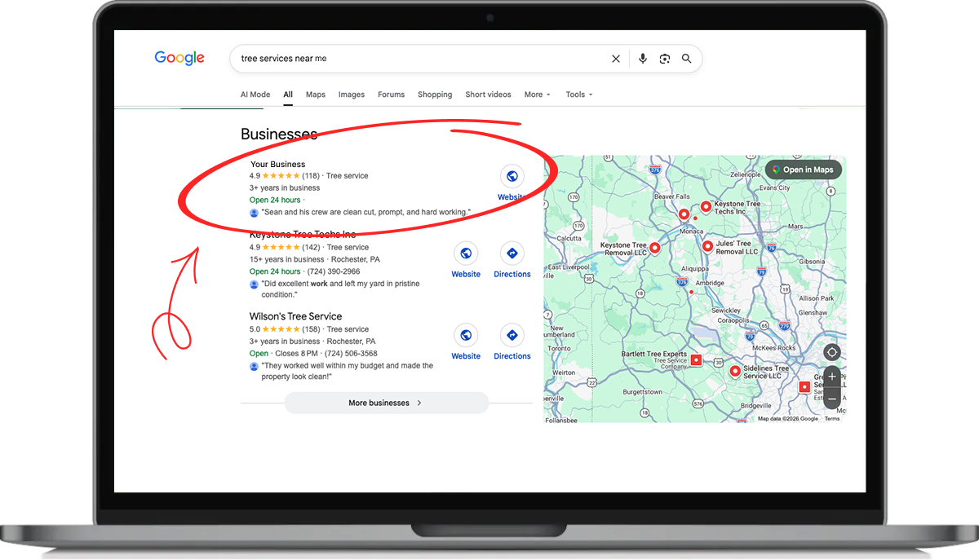Click Jules' Tree Removal LLC map pin

707,246
